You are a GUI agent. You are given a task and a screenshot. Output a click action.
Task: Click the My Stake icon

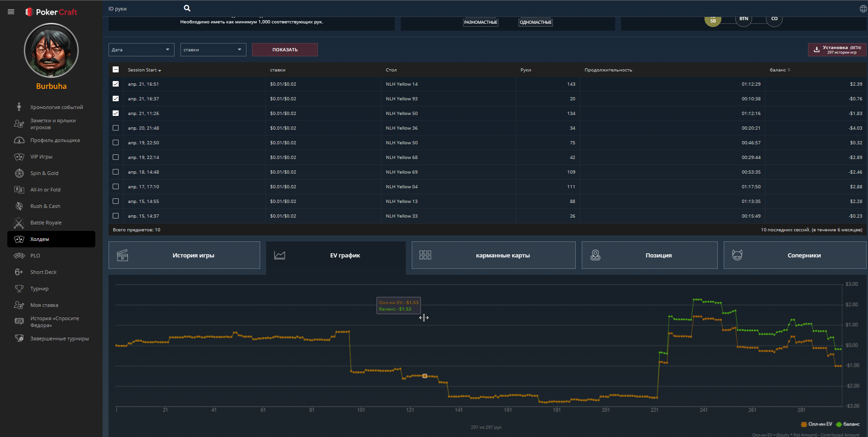[x=19, y=305]
